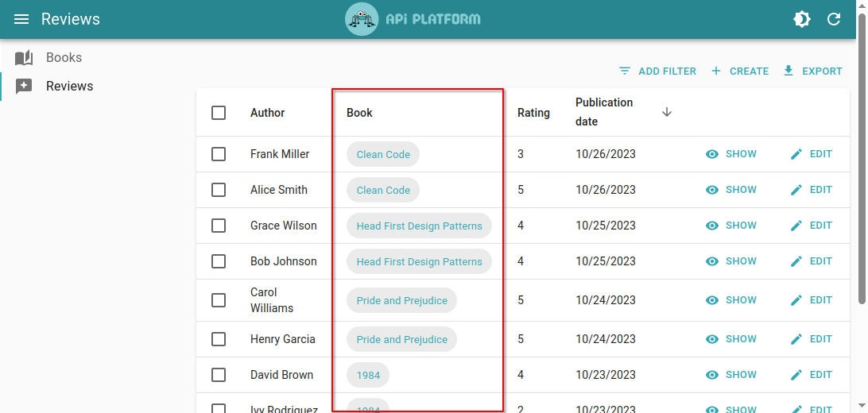
Task: Check the select-all checkbox in table header
Action: click(219, 113)
